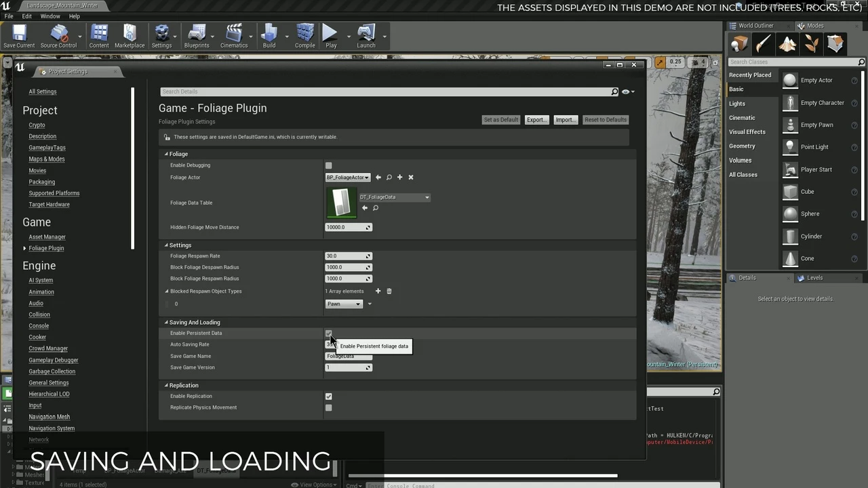The height and width of the screenshot is (488, 868).
Task: Click the Save Current toolbar icon
Action: point(19,36)
